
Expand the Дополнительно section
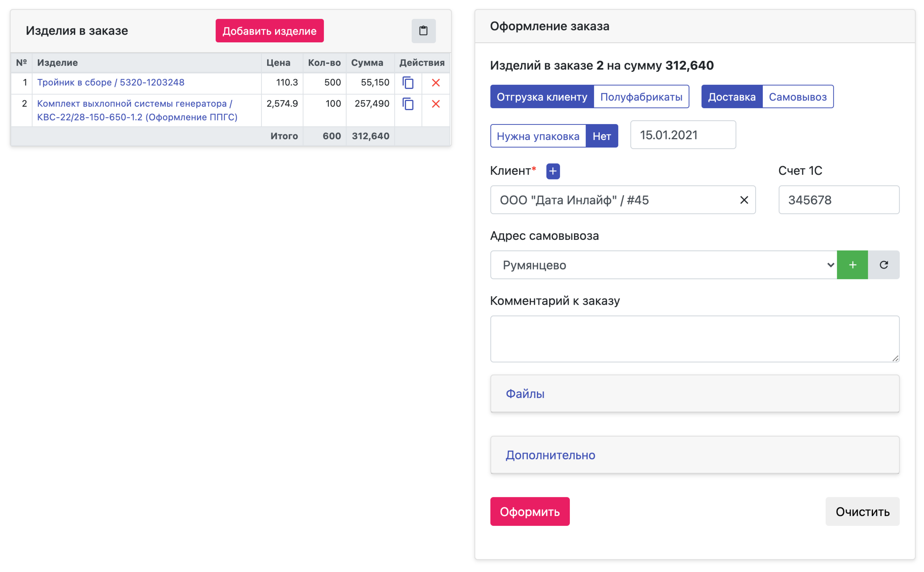pos(550,455)
